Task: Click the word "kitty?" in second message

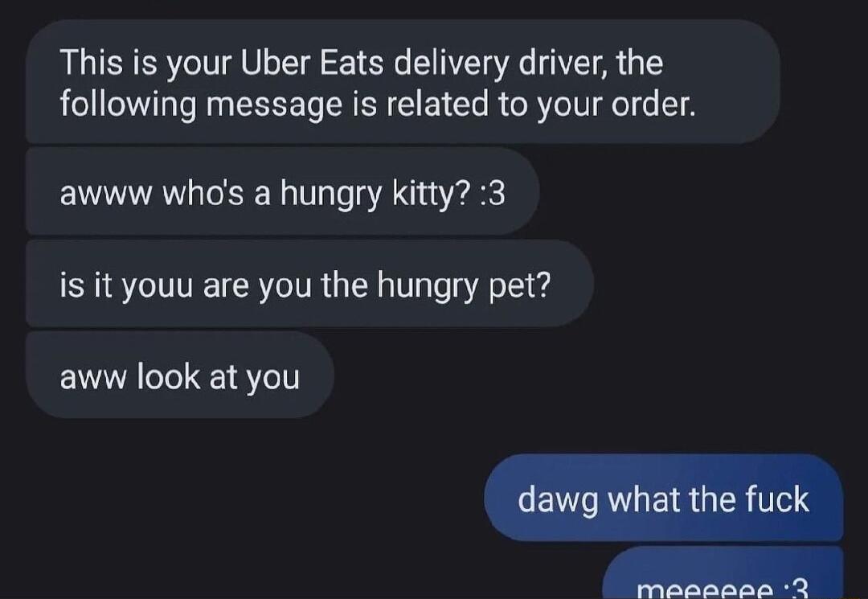Action: click(x=432, y=195)
